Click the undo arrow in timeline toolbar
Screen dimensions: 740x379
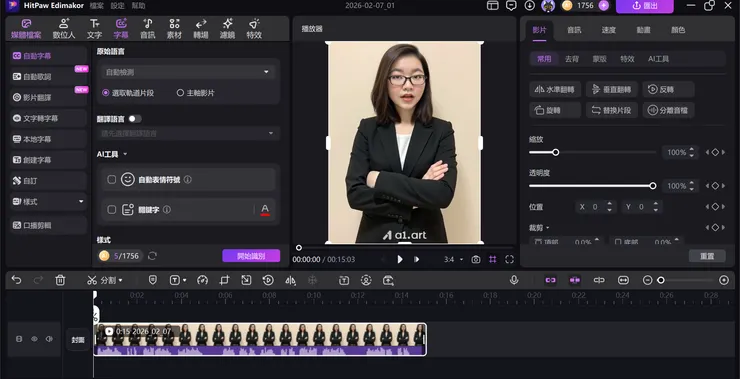tap(17, 280)
